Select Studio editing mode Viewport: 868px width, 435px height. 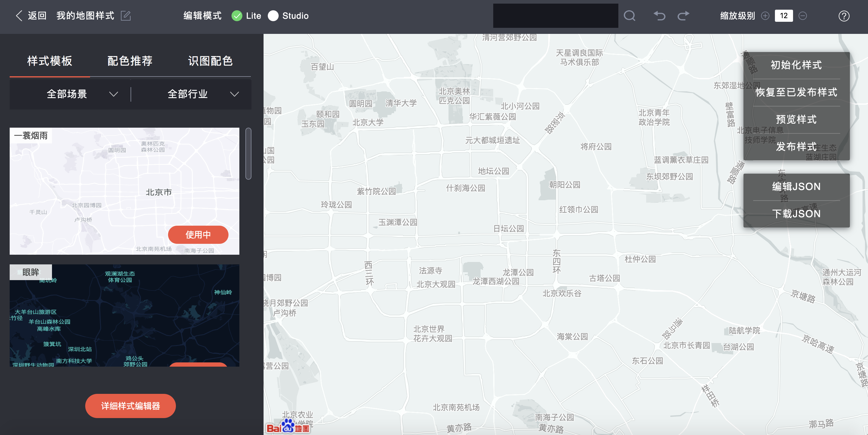[x=273, y=16]
